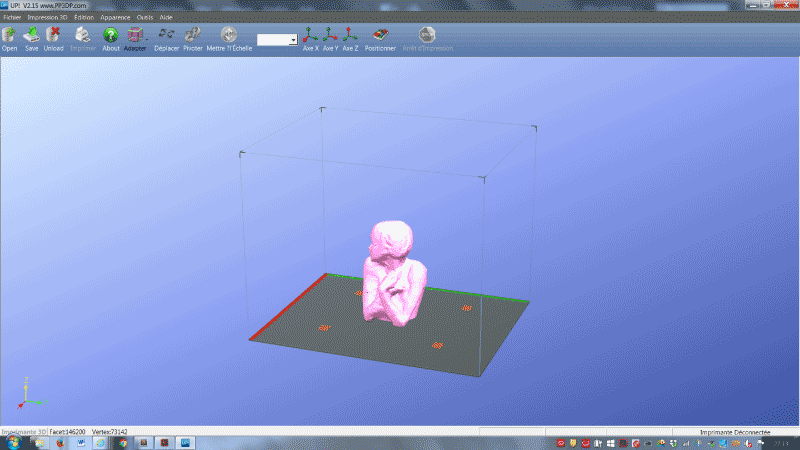
Task: Choose the Axe X axis icon
Action: 310,35
